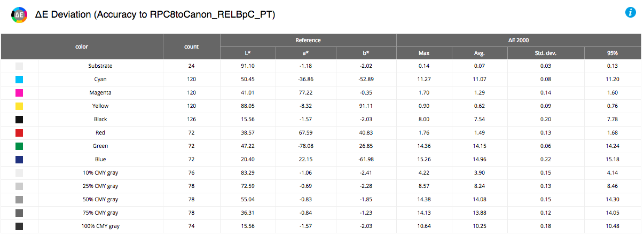The image size is (644, 236).
Task: Click the 50% CMY gray swatch
Action: (x=19, y=200)
